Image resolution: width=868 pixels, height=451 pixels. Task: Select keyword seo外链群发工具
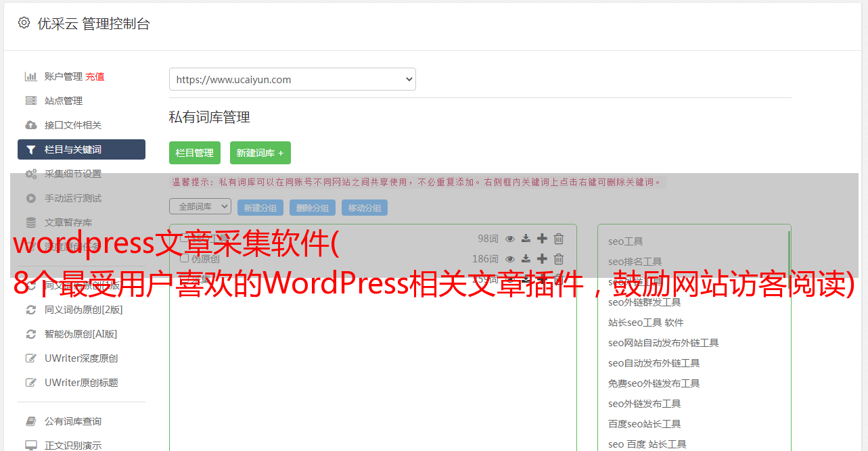click(645, 302)
